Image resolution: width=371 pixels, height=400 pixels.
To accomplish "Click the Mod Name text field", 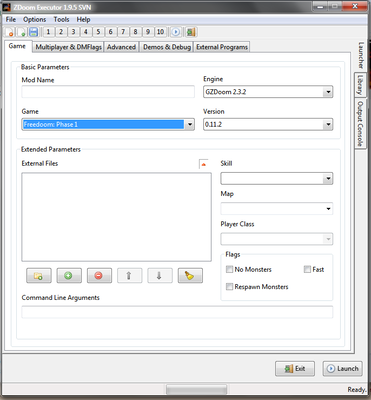I will point(108,92).
